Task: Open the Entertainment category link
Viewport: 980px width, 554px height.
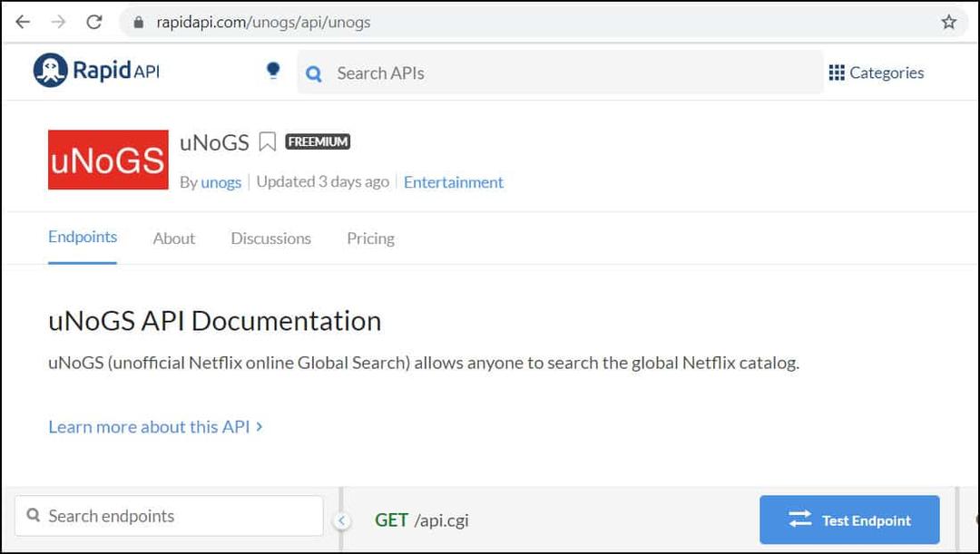Action: [453, 182]
